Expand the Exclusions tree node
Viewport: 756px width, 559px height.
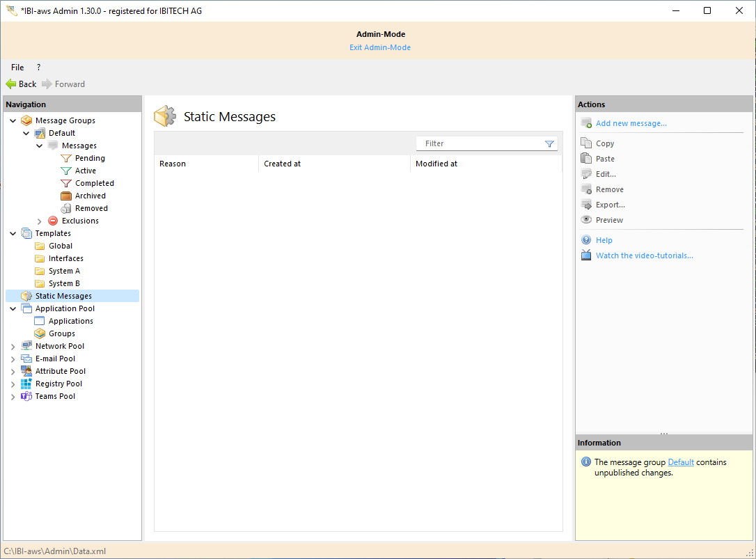click(40, 221)
